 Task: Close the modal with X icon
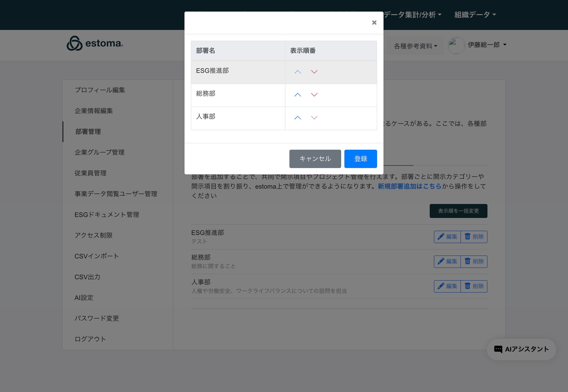[374, 23]
